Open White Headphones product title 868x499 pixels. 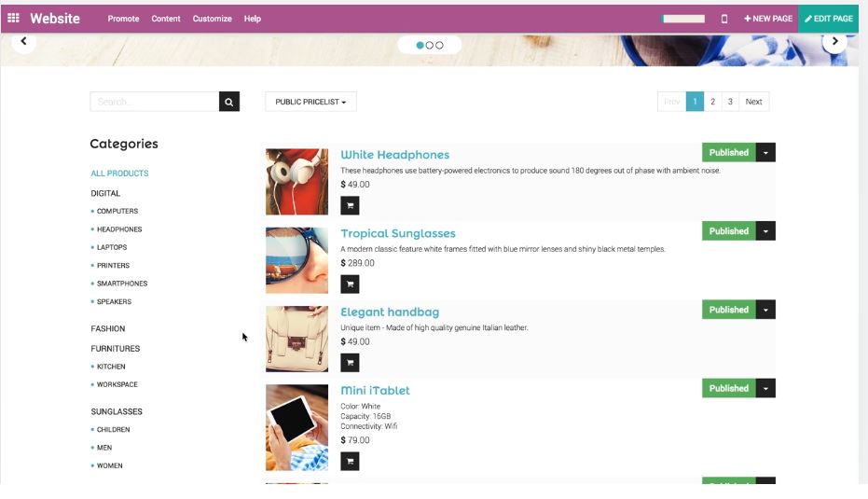click(394, 155)
